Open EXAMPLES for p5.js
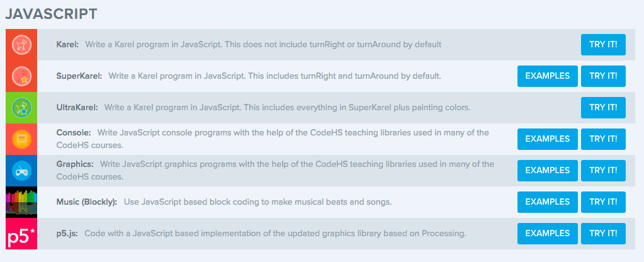Screen dimensions: 644x262 pos(547,234)
